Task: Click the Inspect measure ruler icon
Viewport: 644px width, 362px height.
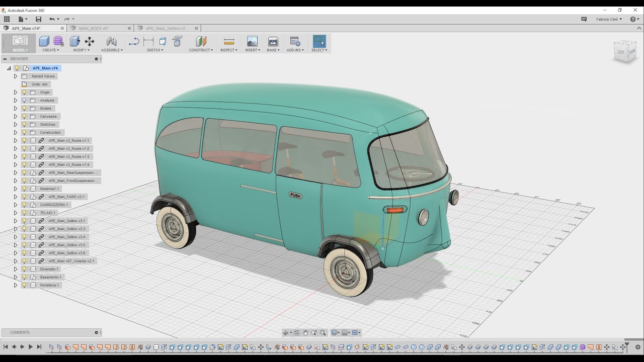Action: [229, 41]
